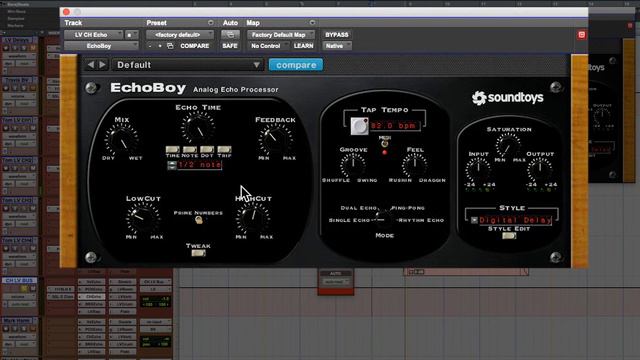Click the Feel rushin/draggin knob
This screenshot has height=360, width=640.
coord(414,164)
